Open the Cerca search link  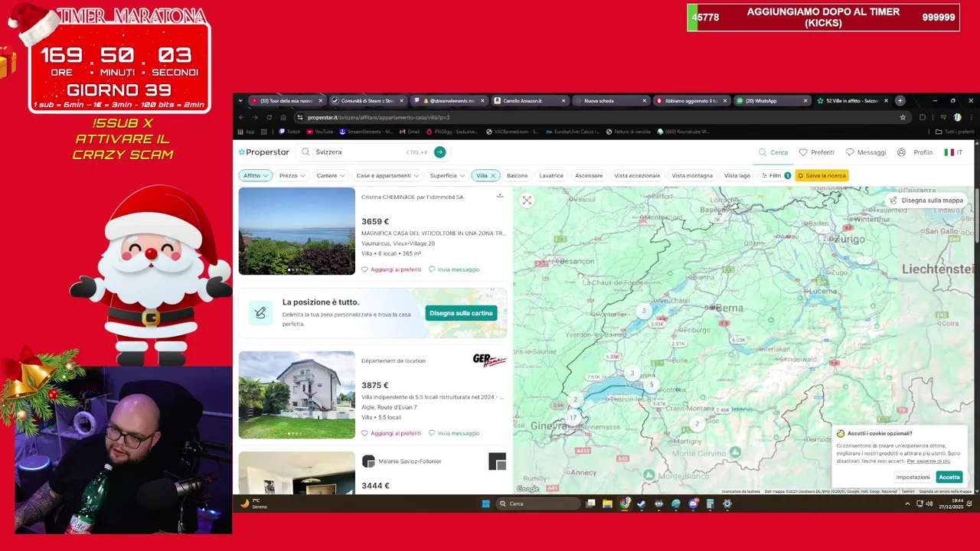[773, 152]
